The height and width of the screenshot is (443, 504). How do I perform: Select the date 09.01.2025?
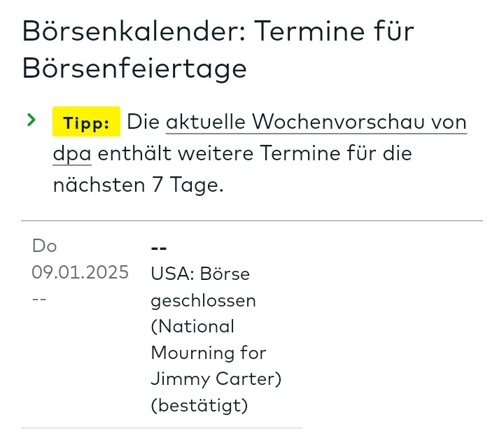(80, 273)
